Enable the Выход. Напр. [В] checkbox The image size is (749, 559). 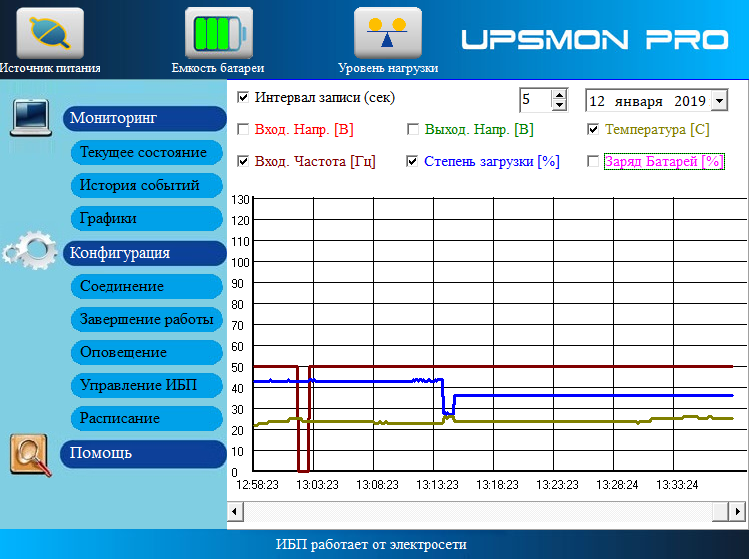(413, 129)
